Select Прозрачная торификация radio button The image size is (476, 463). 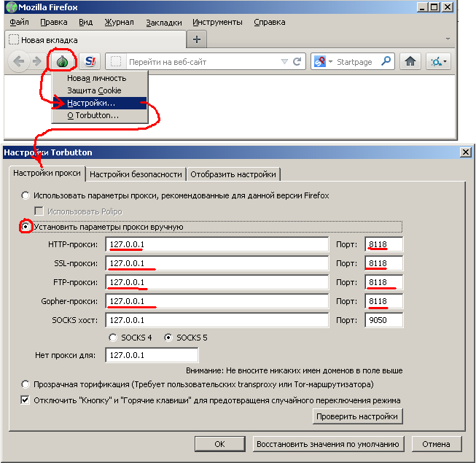[x=26, y=384]
